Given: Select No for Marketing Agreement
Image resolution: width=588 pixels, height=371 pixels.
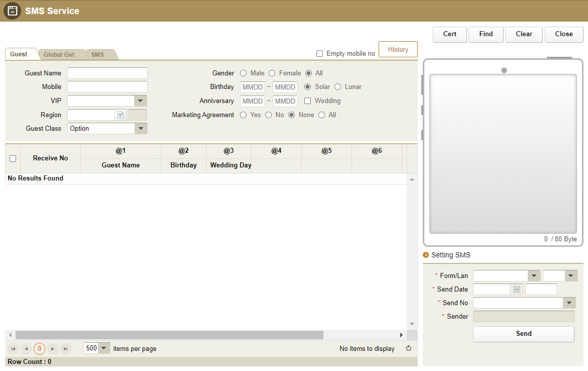Looking at the screenshot, I should [269, 115].
